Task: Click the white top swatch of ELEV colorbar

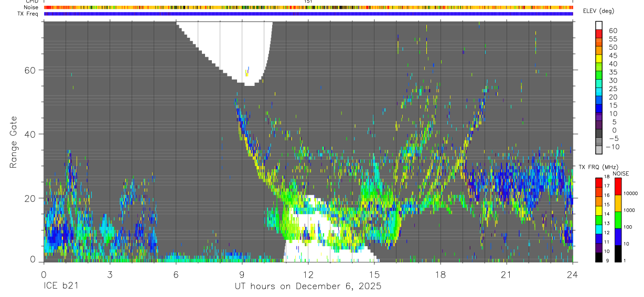Action: (599, 26)
